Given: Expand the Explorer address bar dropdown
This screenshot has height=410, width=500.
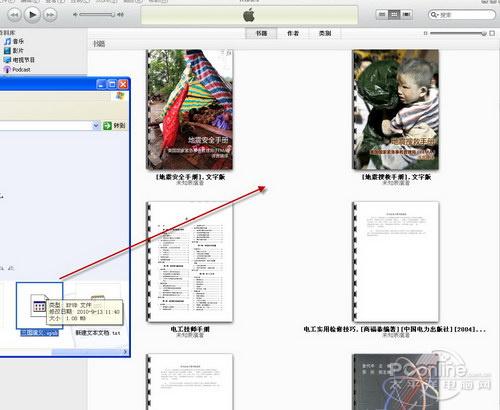Looking at the screenshot, I should (x=96, y=125).
